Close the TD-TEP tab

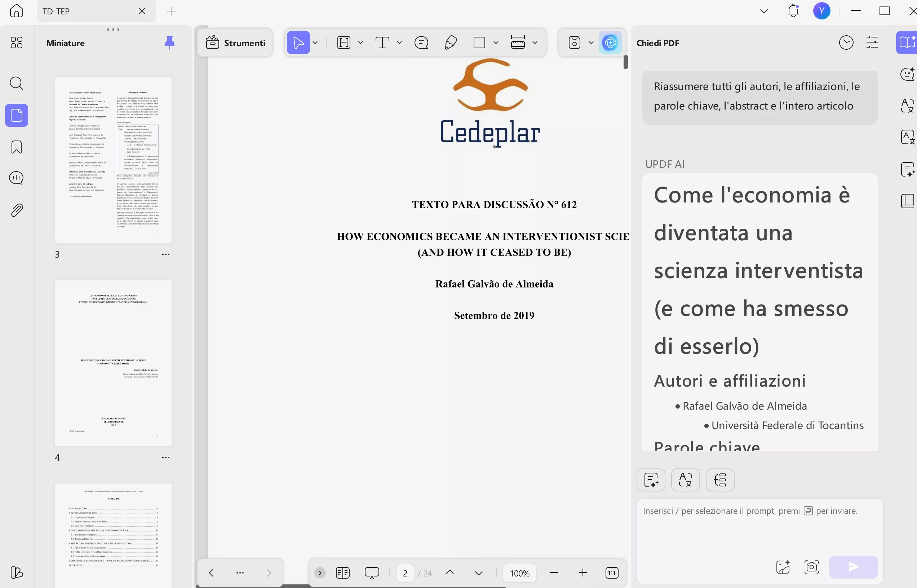click(142, 11)
